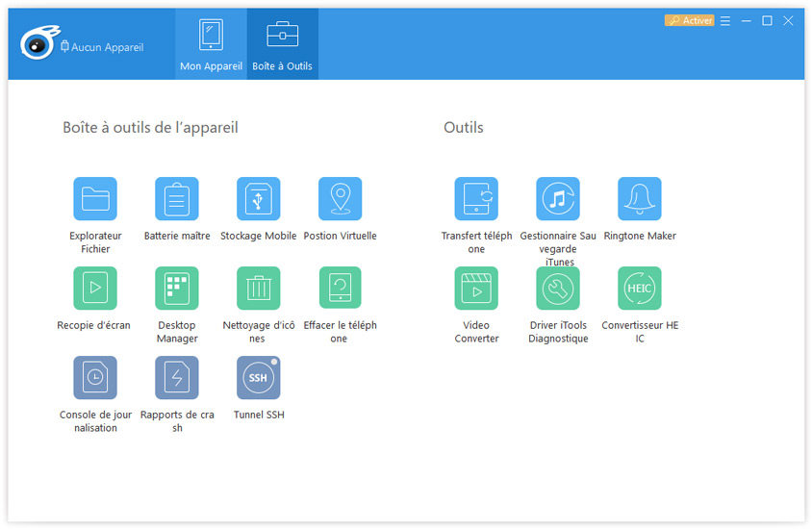
Task: Run Driver iTools Diagnostique tool
Action: click(x=558, y=289)
